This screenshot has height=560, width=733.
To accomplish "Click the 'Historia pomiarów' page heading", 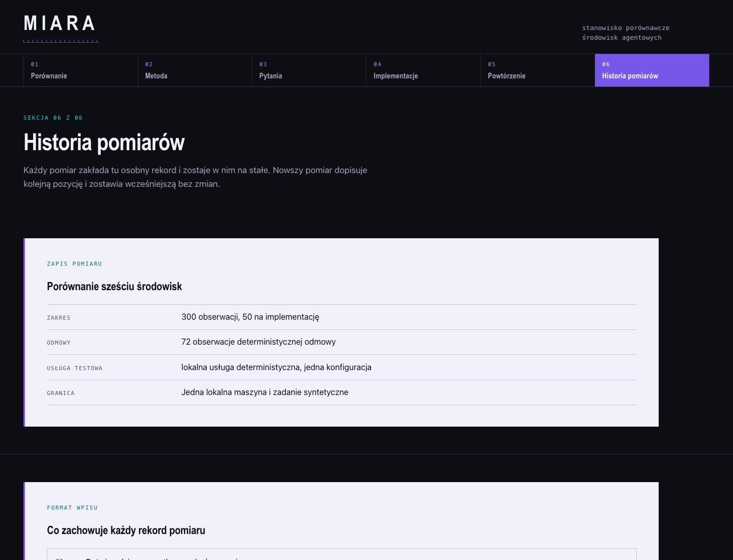I will (x=104, y=143).
